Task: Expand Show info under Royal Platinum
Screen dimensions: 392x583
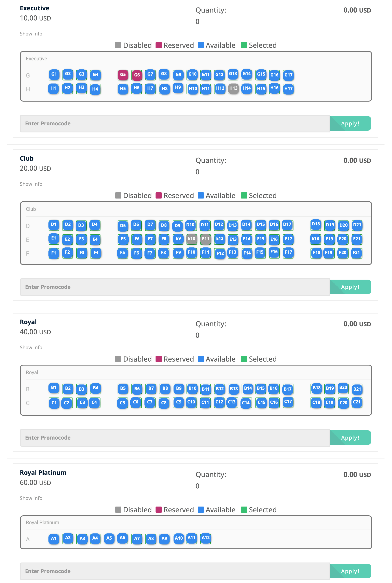Action: (31, 498)
